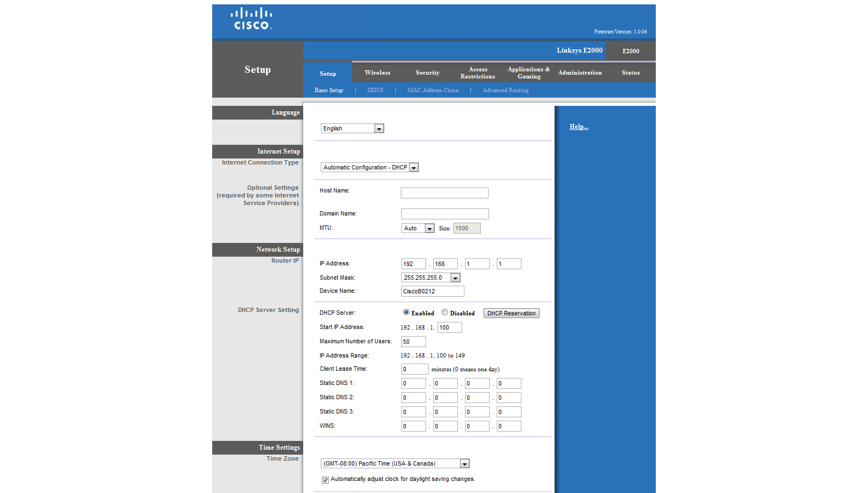
Task: Click the Internet Setup section header
Action: click(x=257, y=151)
